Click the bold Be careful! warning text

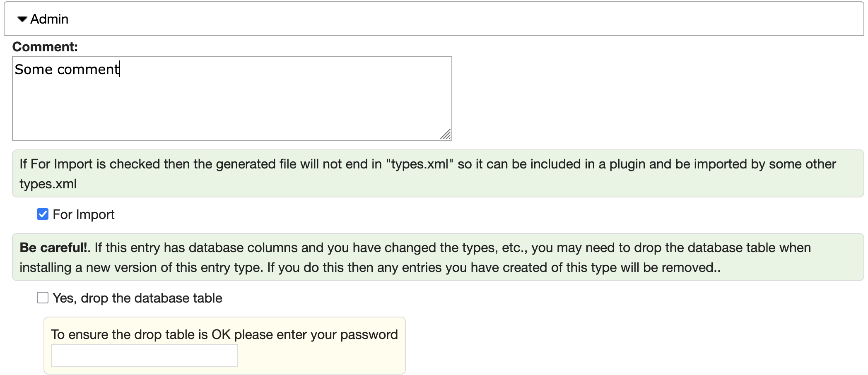pos(53,248)
